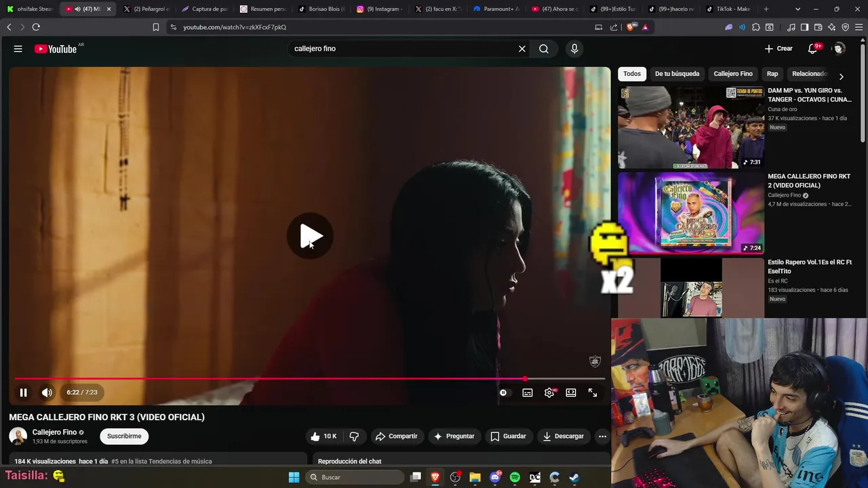Screen dimensions: 868x488
Task: Open Brave Shields lion icon
Action: coord(631,27)
